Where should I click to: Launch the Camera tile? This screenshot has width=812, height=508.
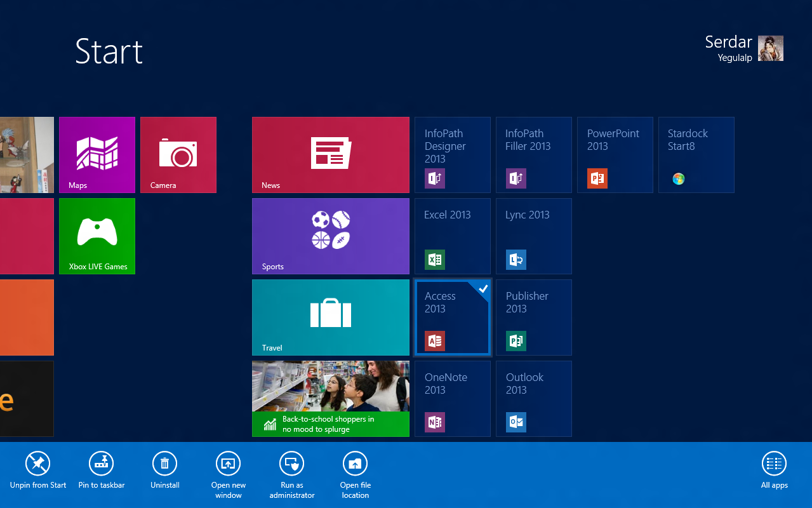click(x=178, y=155)
